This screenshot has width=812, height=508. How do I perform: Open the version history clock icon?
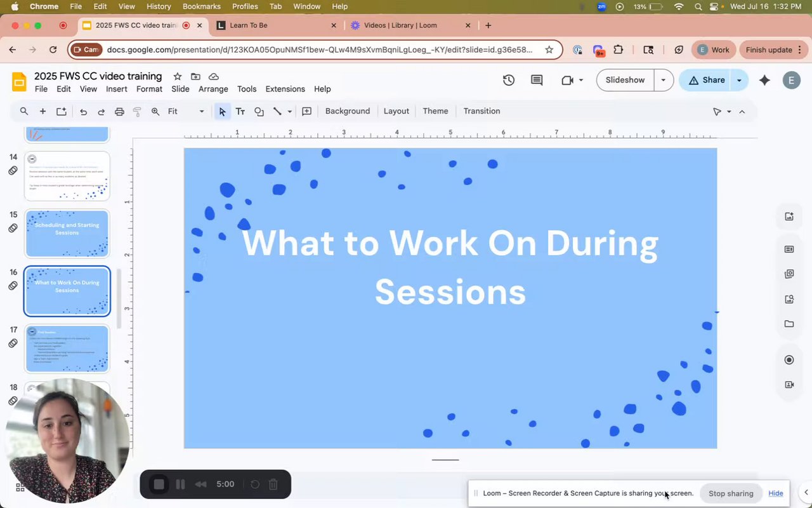coord(508,80)
